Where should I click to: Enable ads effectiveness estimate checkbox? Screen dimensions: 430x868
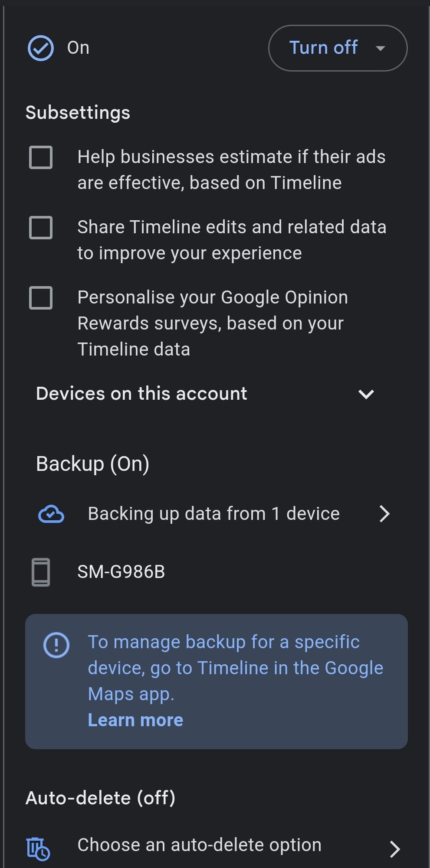41,157
